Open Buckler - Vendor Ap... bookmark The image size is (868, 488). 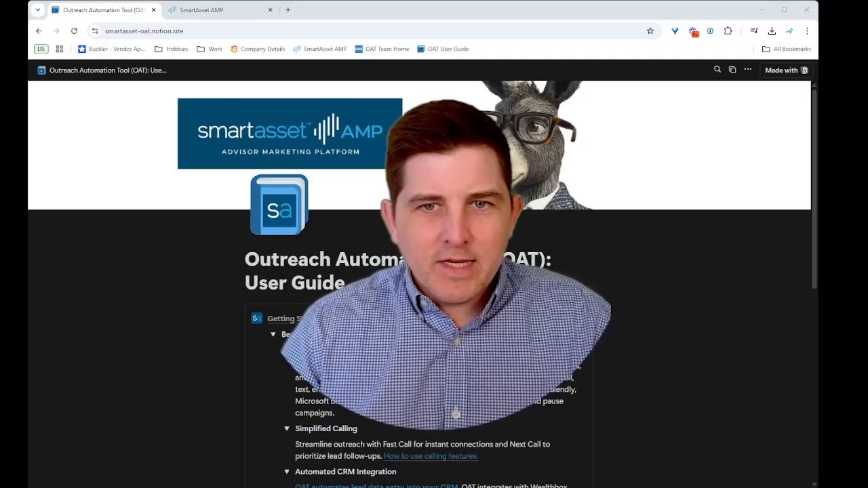pyautogui.click(x=111, y=49)
